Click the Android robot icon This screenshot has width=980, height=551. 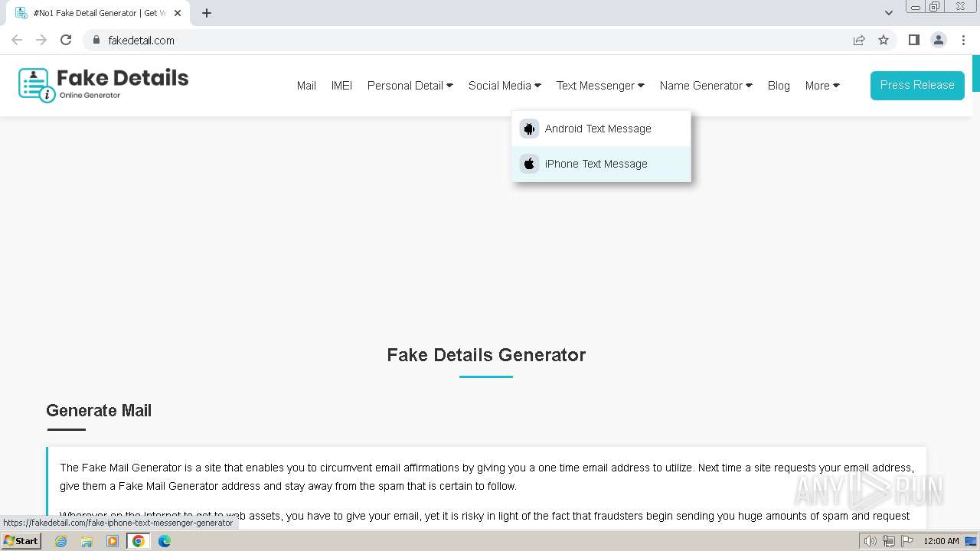pyautogui.click(x=529, y=129)
